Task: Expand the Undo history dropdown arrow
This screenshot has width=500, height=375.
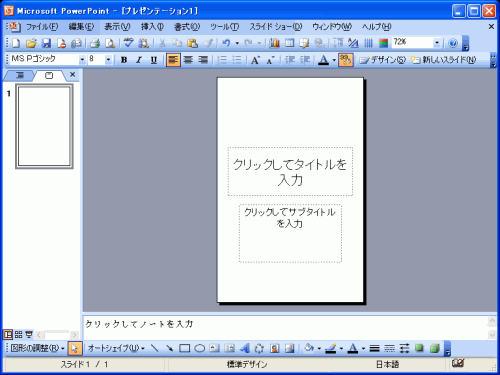Action: 237,43
